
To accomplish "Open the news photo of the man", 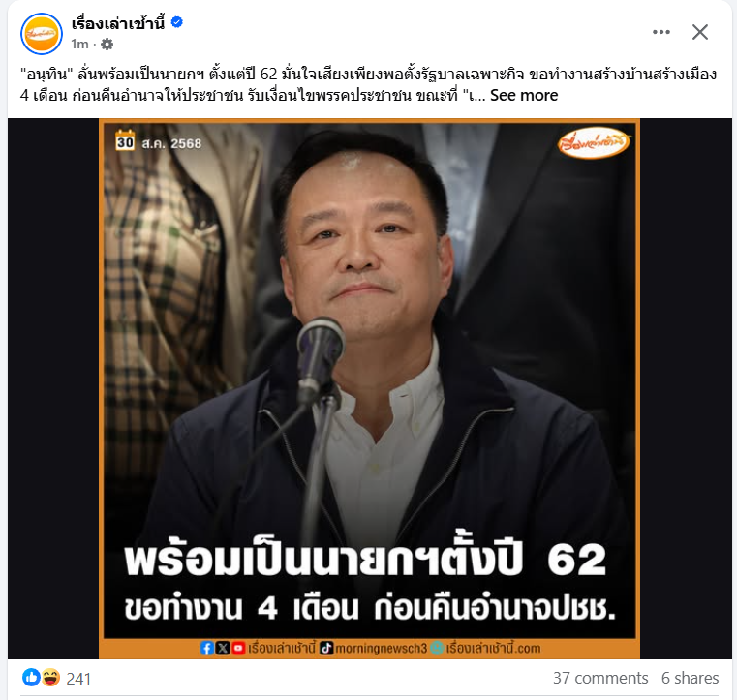I will [x=369, y=388].
